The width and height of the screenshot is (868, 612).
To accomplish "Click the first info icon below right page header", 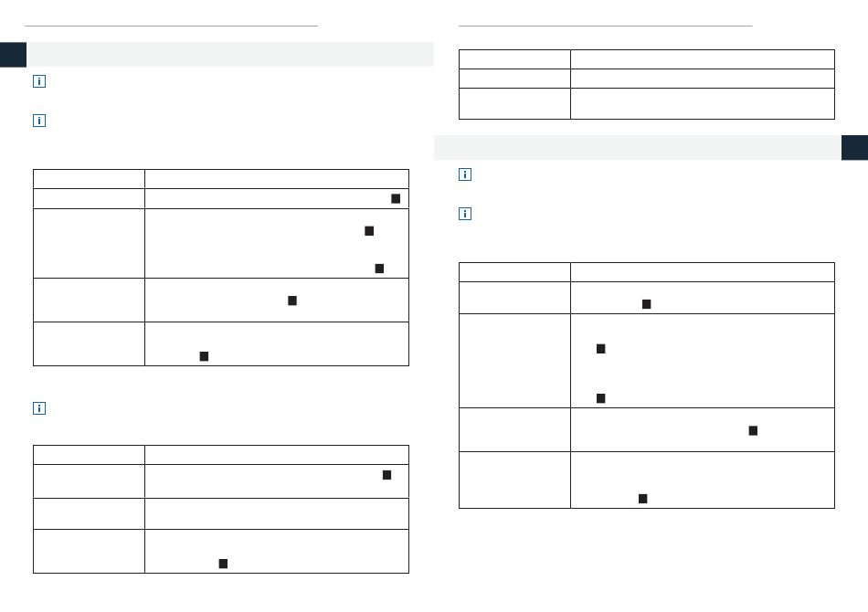I will coord(465,174).
